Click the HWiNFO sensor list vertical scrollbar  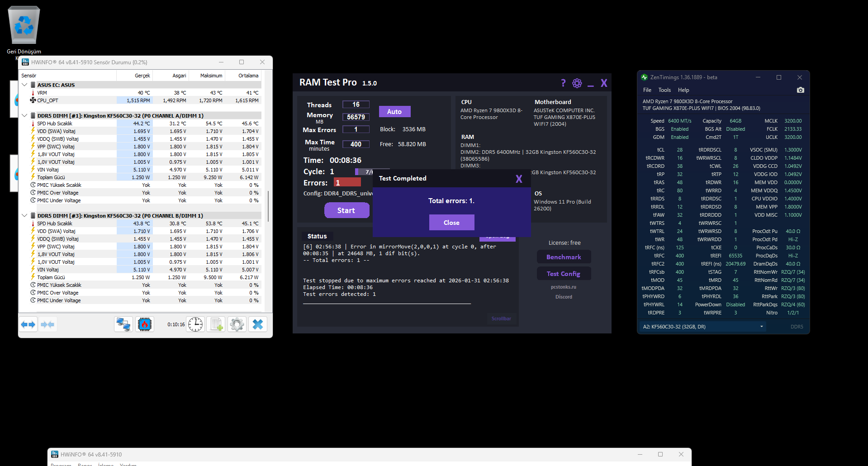(x=268, y=206)
